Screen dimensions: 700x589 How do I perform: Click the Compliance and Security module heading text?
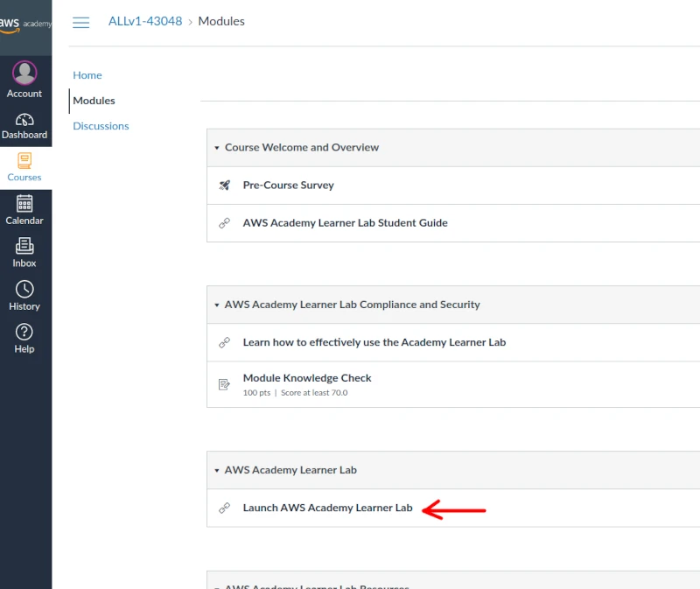pos(353,305)
